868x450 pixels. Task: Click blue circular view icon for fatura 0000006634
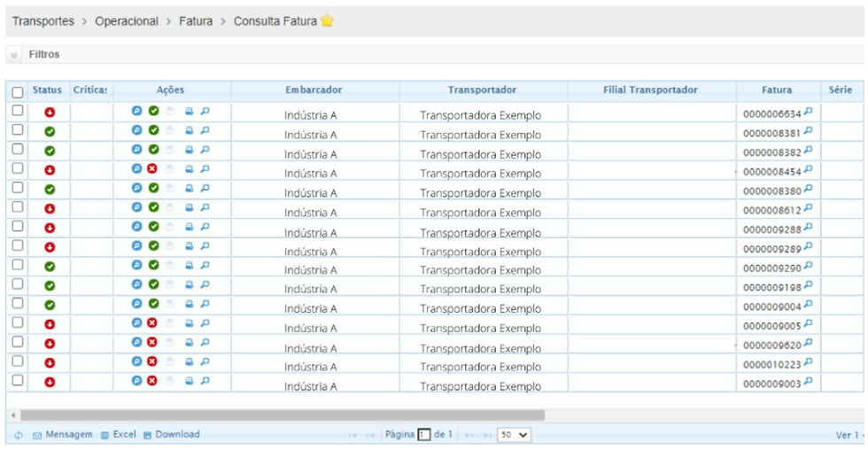coord(136,111)
